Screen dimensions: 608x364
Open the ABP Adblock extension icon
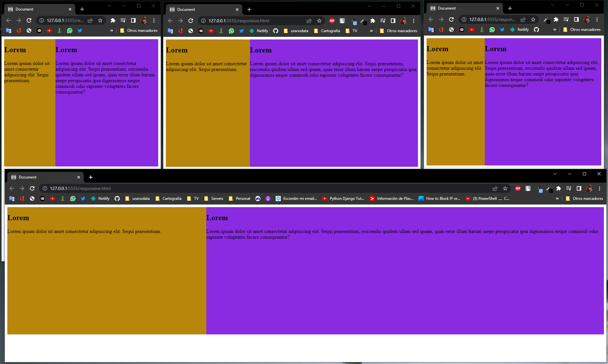coord(518,188)
